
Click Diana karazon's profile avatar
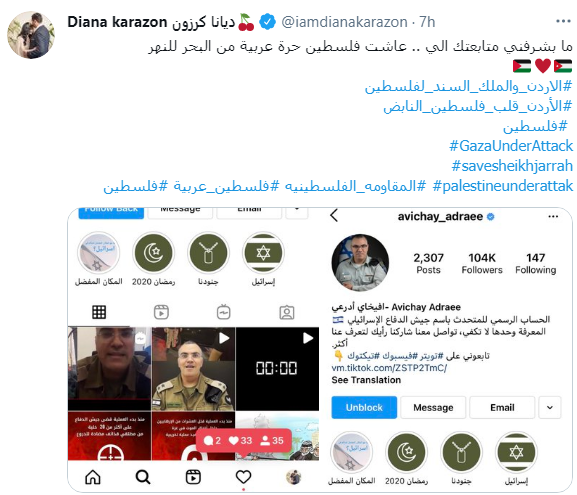pyautogui.click(x=31, y=35)
